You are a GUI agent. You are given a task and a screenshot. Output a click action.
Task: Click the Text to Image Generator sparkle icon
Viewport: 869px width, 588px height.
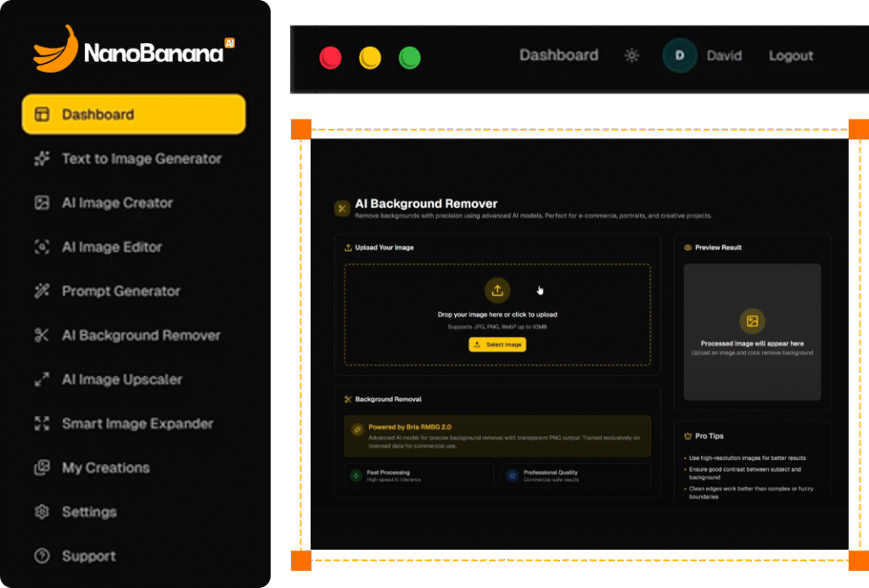pos(42,159)
